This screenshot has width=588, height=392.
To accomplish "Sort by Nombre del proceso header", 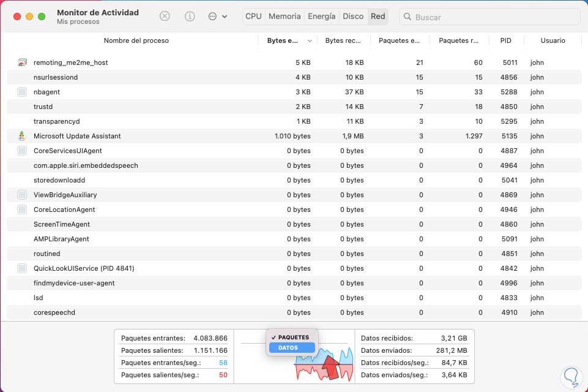I will 136,40.
